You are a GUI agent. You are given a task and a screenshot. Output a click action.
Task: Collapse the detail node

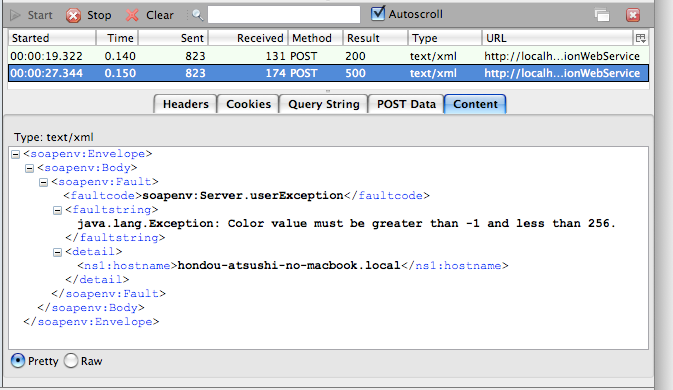tap(57, 252)
